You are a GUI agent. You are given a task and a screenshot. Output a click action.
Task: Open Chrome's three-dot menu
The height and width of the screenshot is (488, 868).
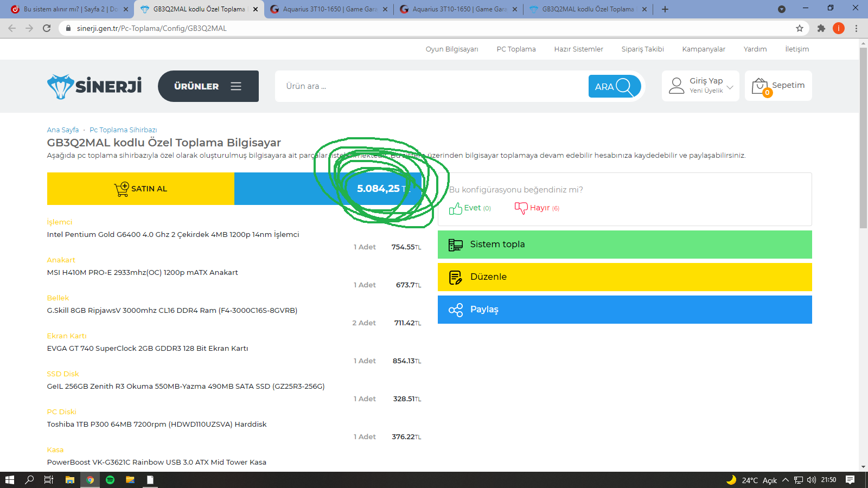point(856,28)
